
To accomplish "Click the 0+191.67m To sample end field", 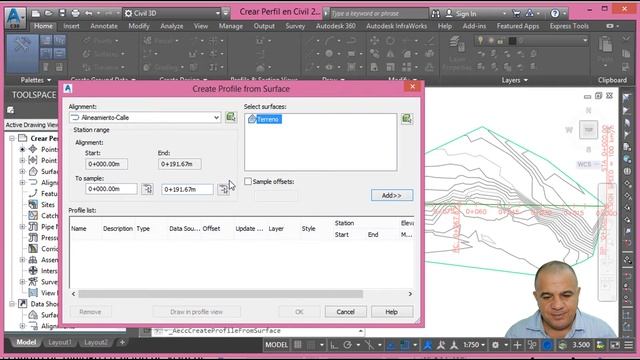I will point(187,189).
